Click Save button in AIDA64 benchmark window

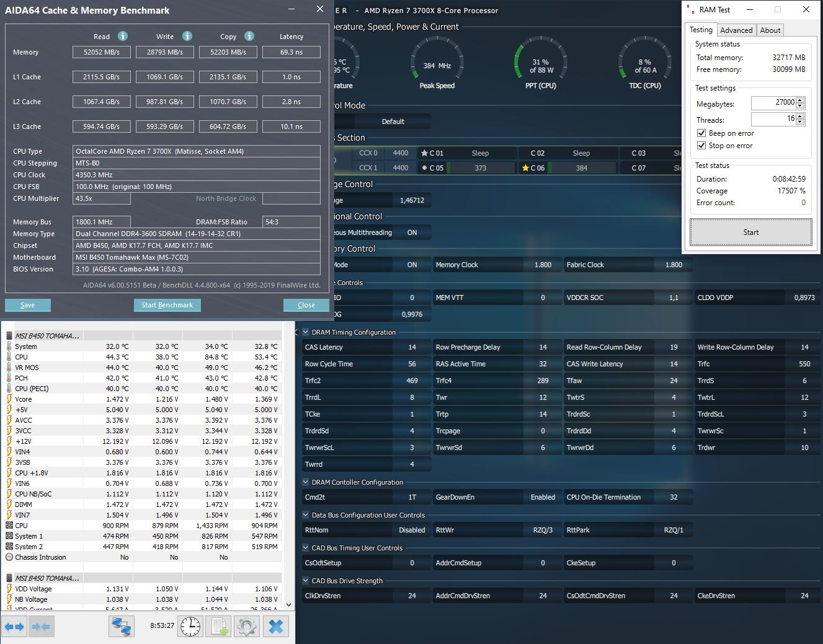(28, 305)
